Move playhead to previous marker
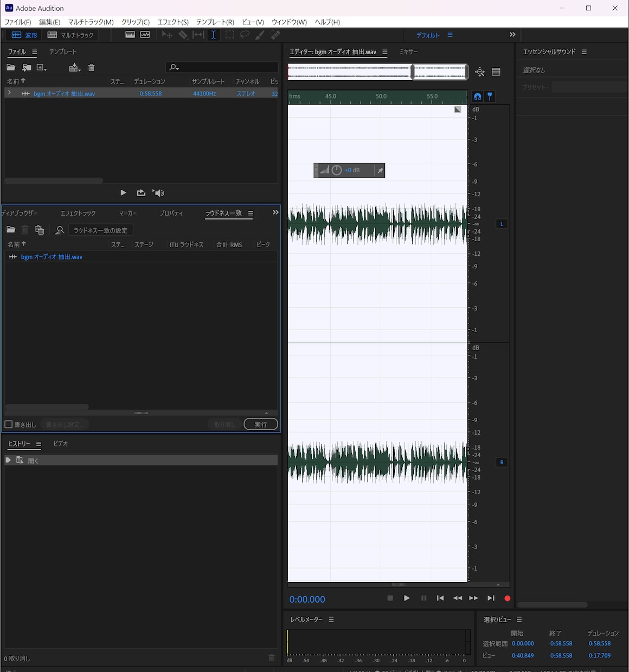 pyautogui.click(x=440, y=598)
